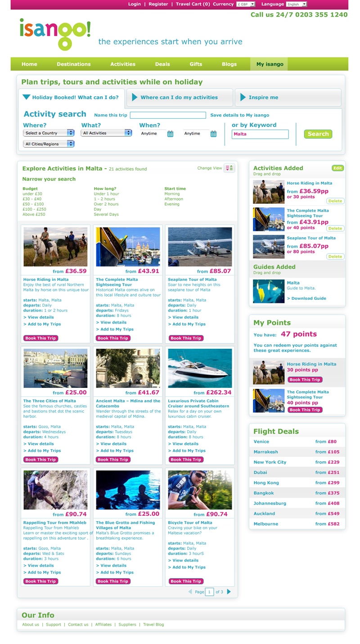This screenshot has width=360, height=644.
Task: Open the Destinations menu item
Action: coord(74,64)
